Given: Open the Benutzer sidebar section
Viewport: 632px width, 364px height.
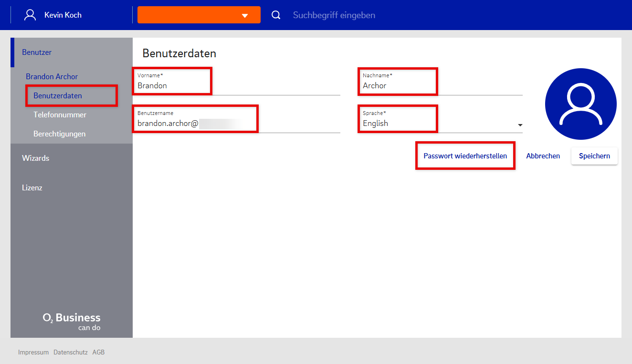Looking at the screenshot, I should coord(37,52).
